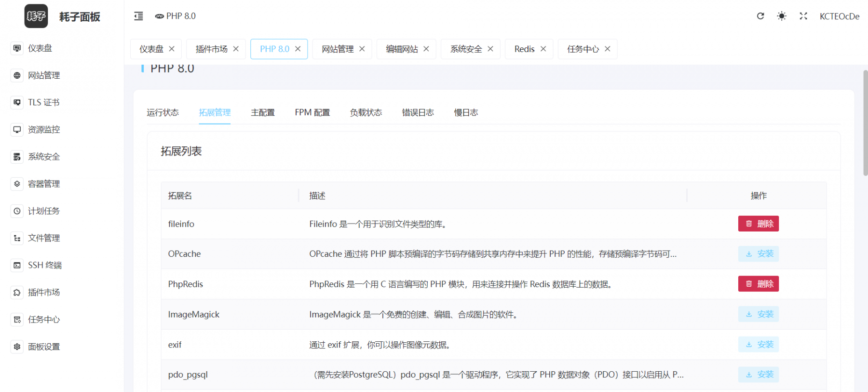Click the 资源监控 monitor icon

click(17, 129)
